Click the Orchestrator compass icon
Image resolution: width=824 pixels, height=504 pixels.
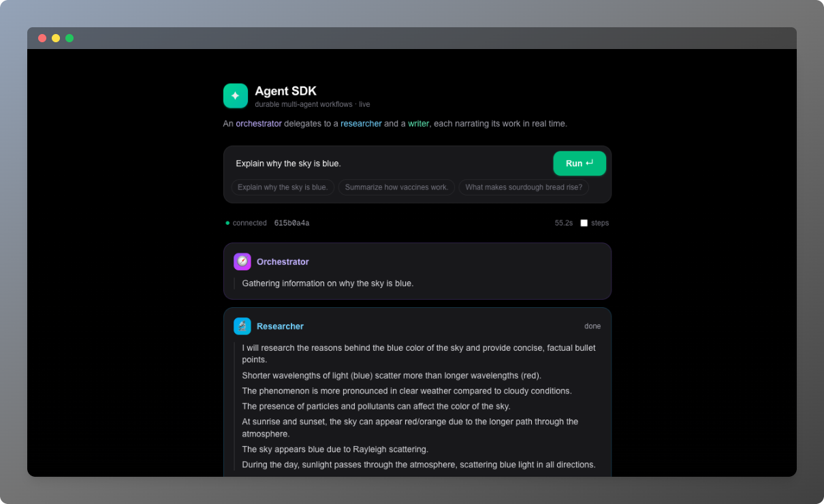[242, 262]
